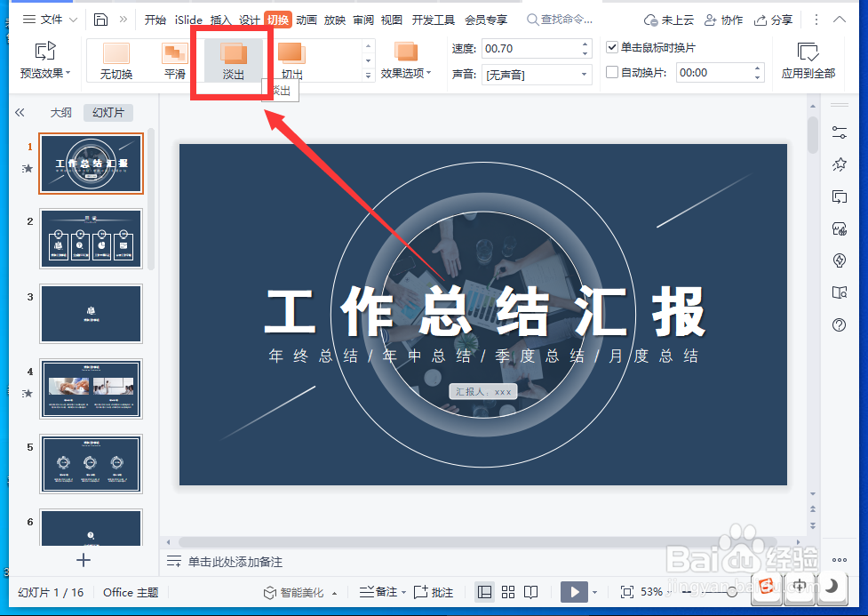Viewport: 868px width, 616px height.
Task: Add a new slide with plus button
Action: point(84,560)
